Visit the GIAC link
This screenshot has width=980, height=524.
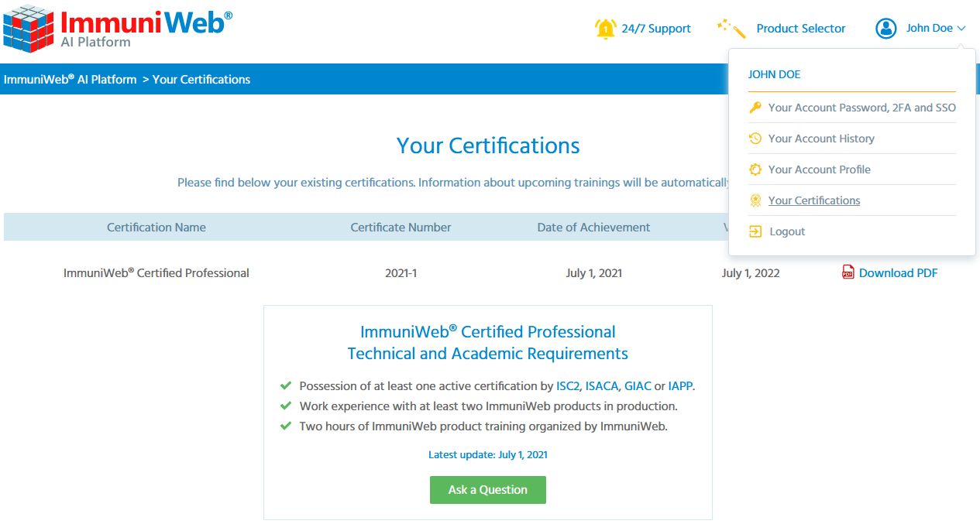[638, 385]
